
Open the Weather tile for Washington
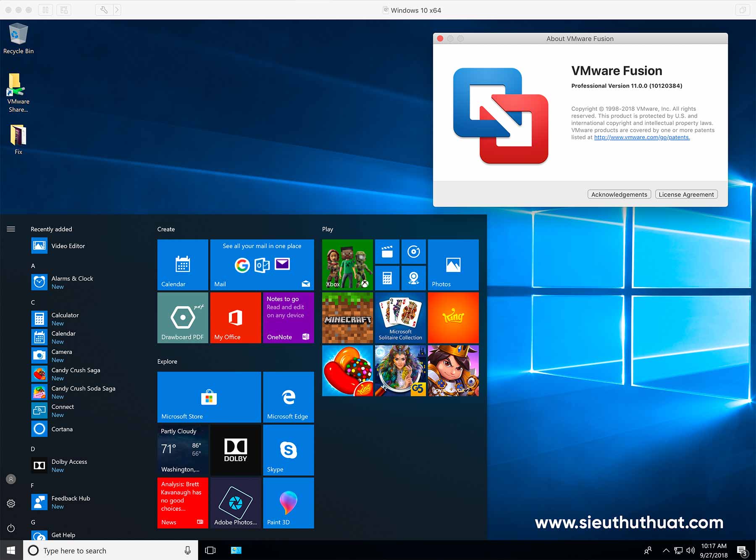183,450
